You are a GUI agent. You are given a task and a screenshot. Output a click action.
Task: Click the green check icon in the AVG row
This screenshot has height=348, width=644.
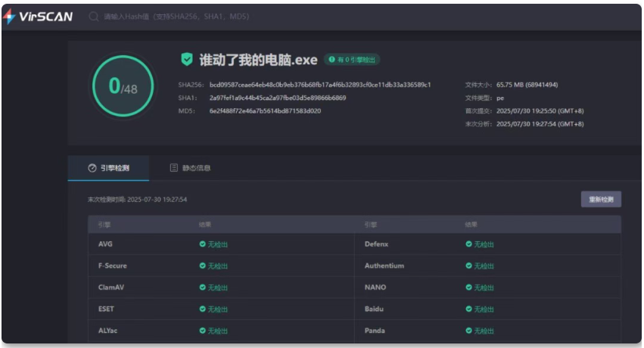pos(203,244)
